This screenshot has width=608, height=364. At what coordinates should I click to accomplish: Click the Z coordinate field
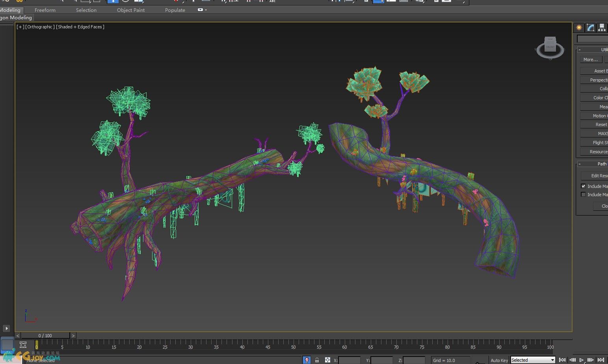coord(414,360)
